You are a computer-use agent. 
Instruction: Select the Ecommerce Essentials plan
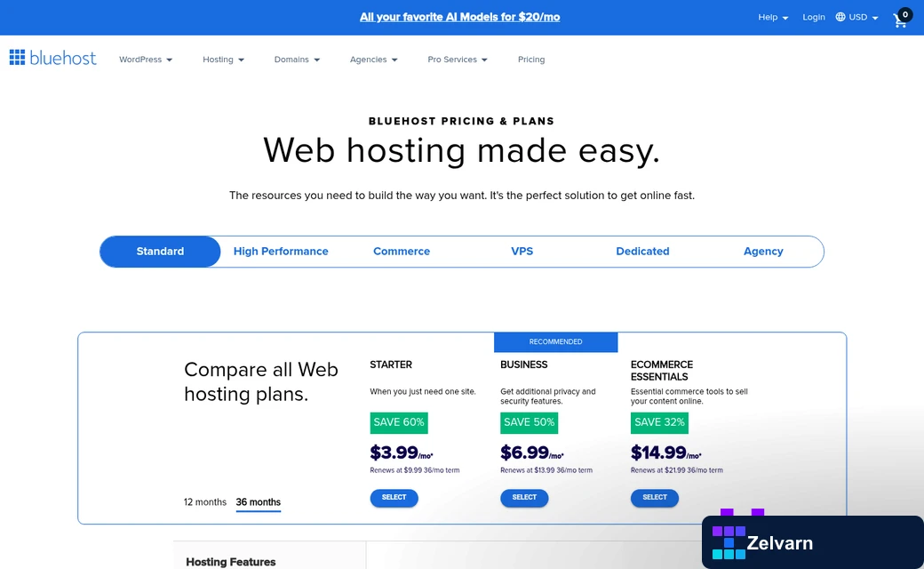point(655,498)
